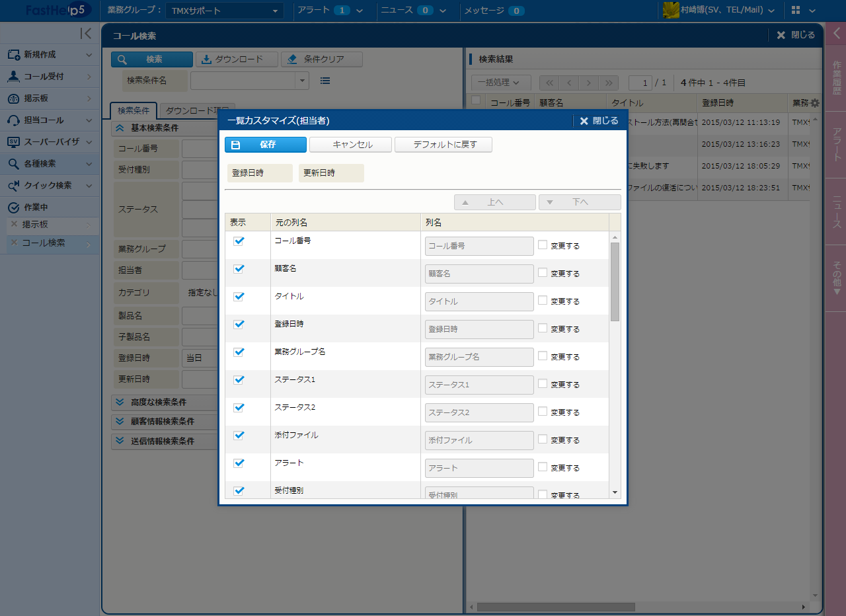846x616 pixels.
Task: Close the 掲示板 working tab with X
Action: tap(14, 225)
